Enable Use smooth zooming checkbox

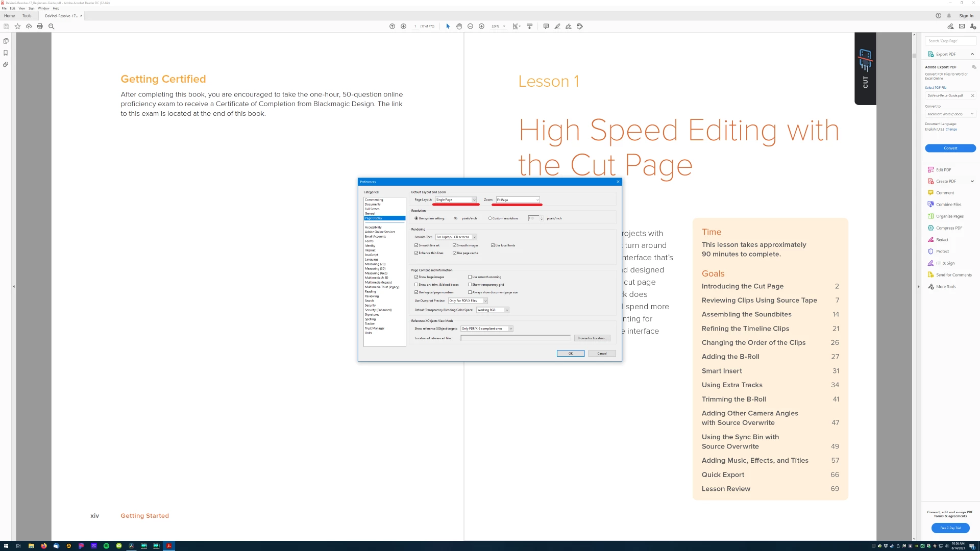(x=470, y=277)
